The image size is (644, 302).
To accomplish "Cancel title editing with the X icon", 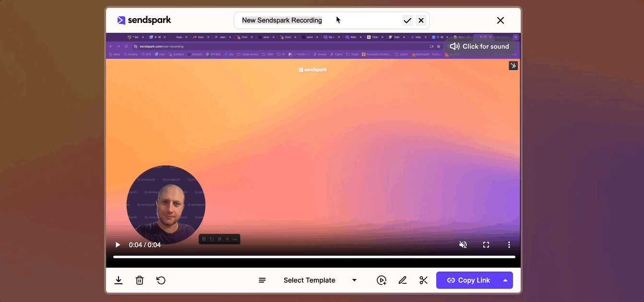I will click(421, 20).
